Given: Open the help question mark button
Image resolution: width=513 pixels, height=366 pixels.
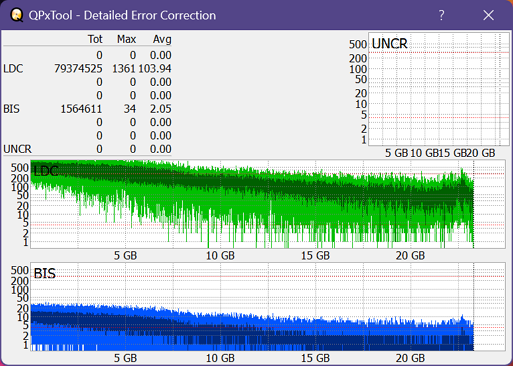Looking at the screenshot, I should pyautogui.click(x=441, y=15).
